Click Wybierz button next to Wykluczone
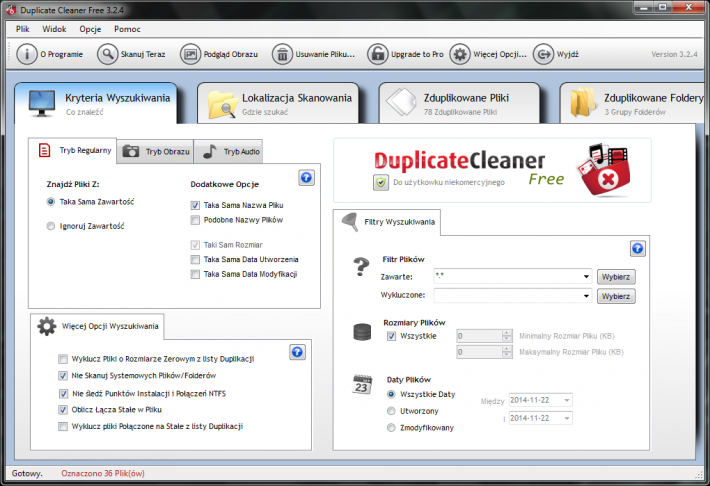The width and height of the screenshot is (710, 486). coord(616,296)
